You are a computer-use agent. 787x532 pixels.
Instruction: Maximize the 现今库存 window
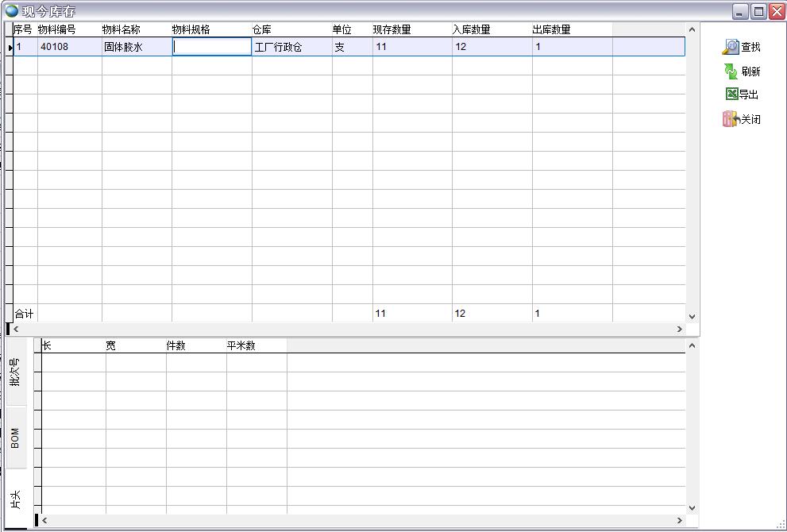coord(758,11)
